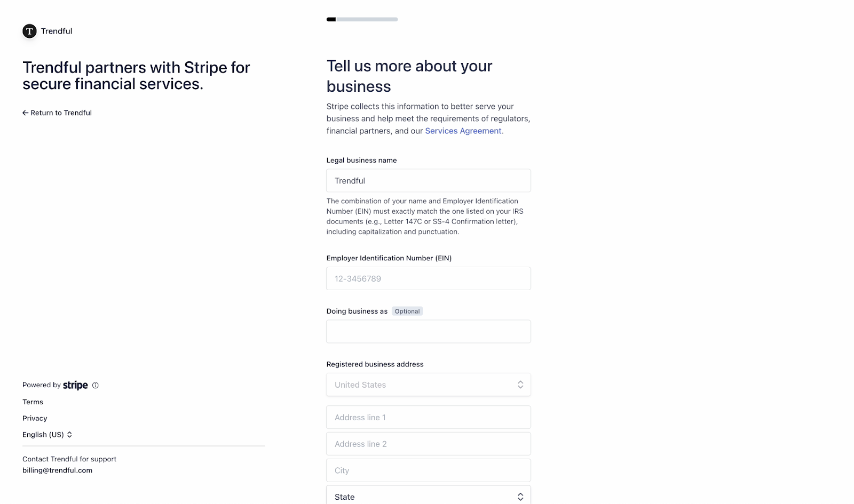Click the back arrow before Return to Trendful
Viewport: 854px width, 504px height.
[x=25, y=113]
